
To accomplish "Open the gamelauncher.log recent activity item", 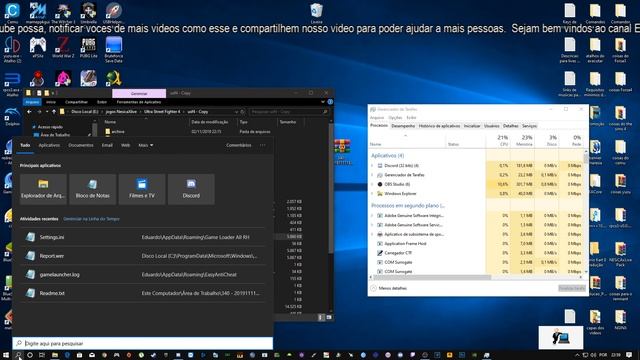I will tap(142, 275).
